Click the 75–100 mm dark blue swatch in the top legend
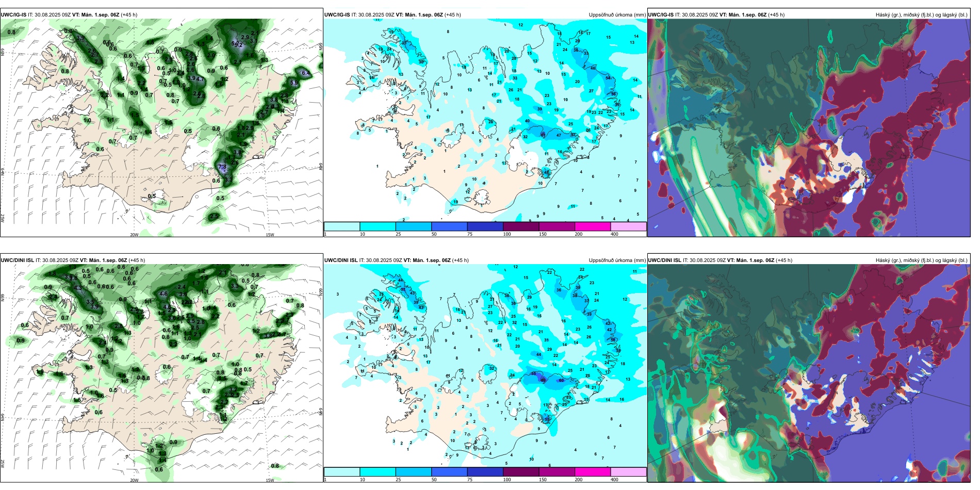Viewport: 980px width, 490px height. [x=485, y=226]
